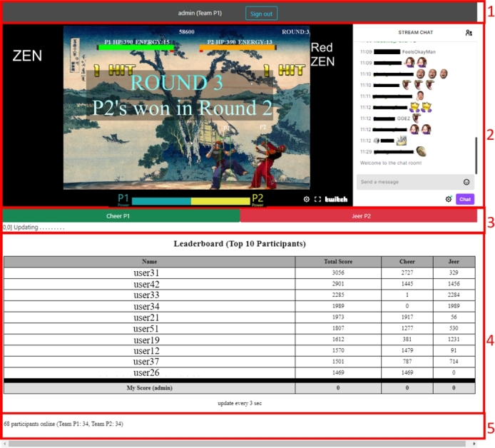Image resolution: width=495 pixels, height=448 pixels.
Task: Click the Total Score column header
Action: (338, 261)
